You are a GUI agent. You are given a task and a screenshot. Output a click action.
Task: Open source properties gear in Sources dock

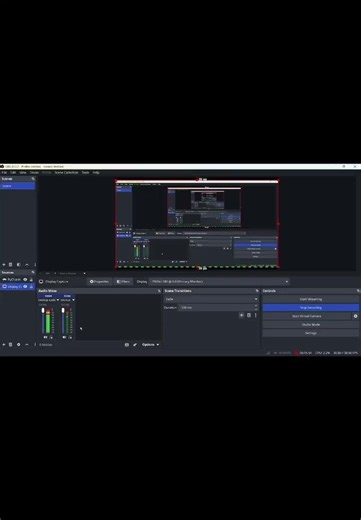pyautogui.click(x=19, y=345)
